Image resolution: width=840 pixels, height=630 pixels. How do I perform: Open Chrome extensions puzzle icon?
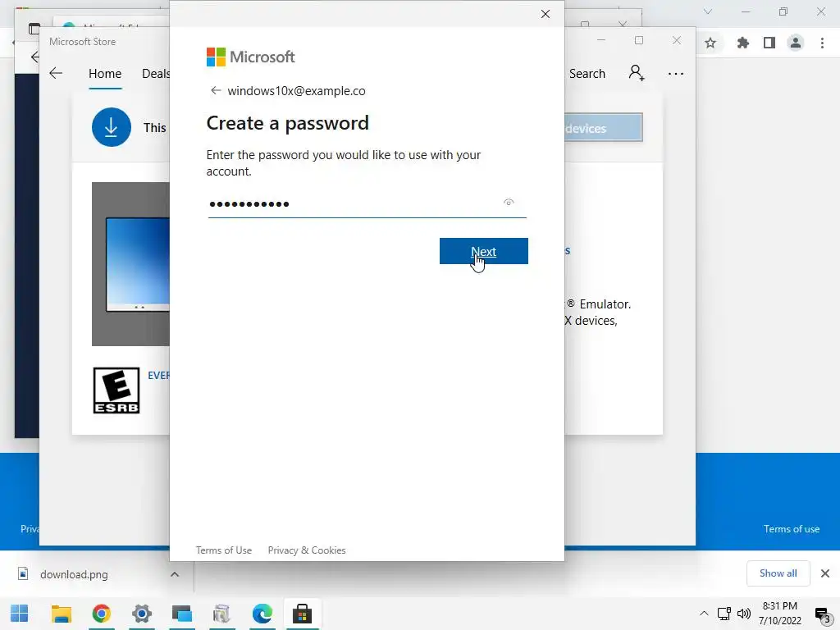(x=742, y=43)
